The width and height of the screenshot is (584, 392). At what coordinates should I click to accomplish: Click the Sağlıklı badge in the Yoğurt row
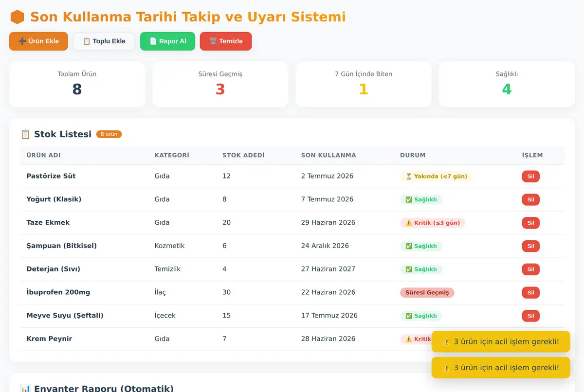[421, 199]
